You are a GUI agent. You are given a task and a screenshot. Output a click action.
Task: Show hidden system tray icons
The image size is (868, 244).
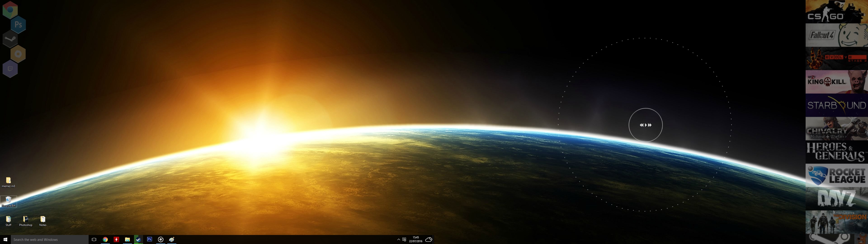[399, 240]
